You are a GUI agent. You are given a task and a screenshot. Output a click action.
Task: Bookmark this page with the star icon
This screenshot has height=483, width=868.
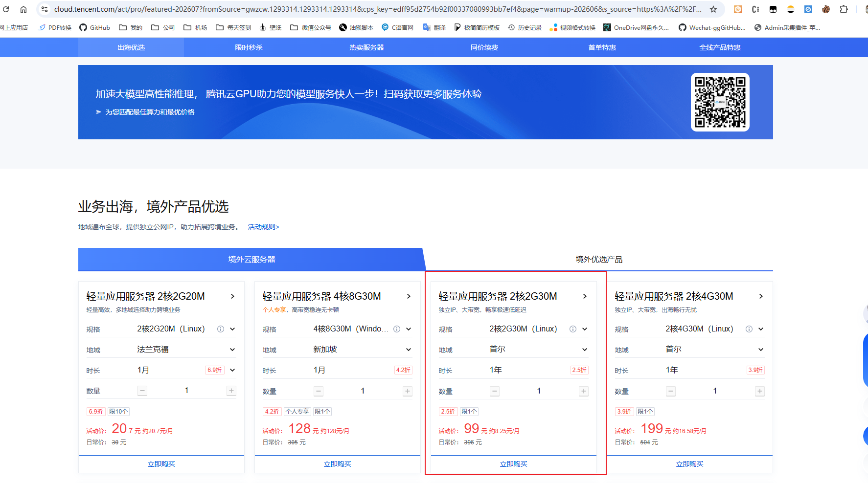pos(713,9)
